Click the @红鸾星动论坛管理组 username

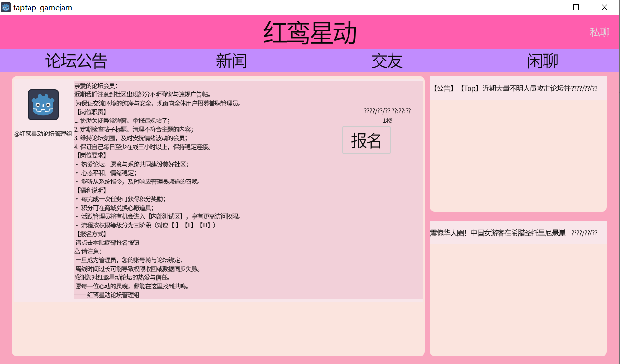click(x=44, y=134)
